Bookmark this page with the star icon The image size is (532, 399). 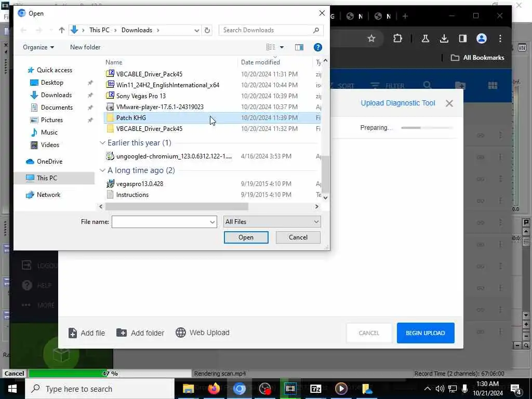coord(371,38)
